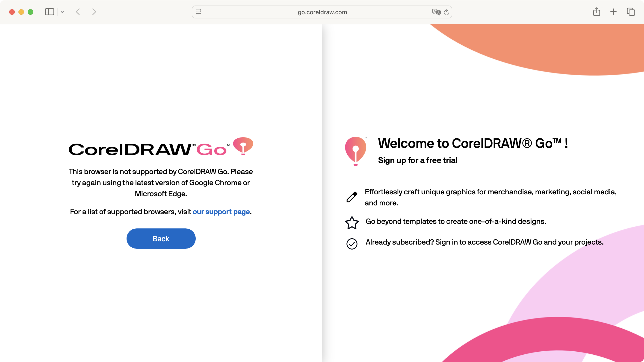Go back with the left chevron
The width and height of the screenshot is (644, 362).
tap(78, 12)
